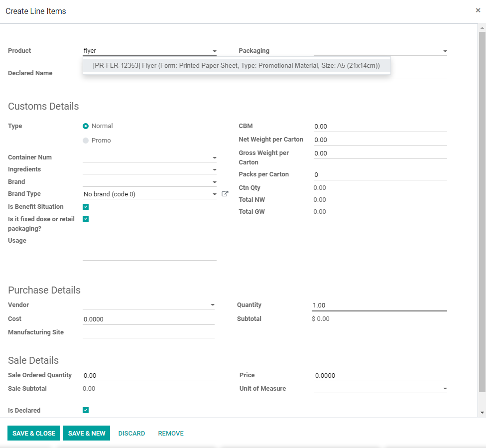Click the Discard button

point(131,433)
